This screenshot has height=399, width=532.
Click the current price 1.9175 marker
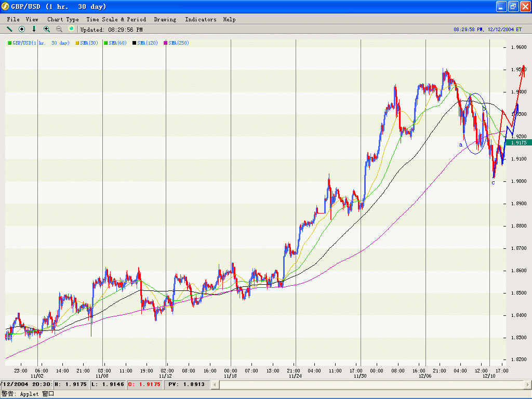tap(519, 142)
